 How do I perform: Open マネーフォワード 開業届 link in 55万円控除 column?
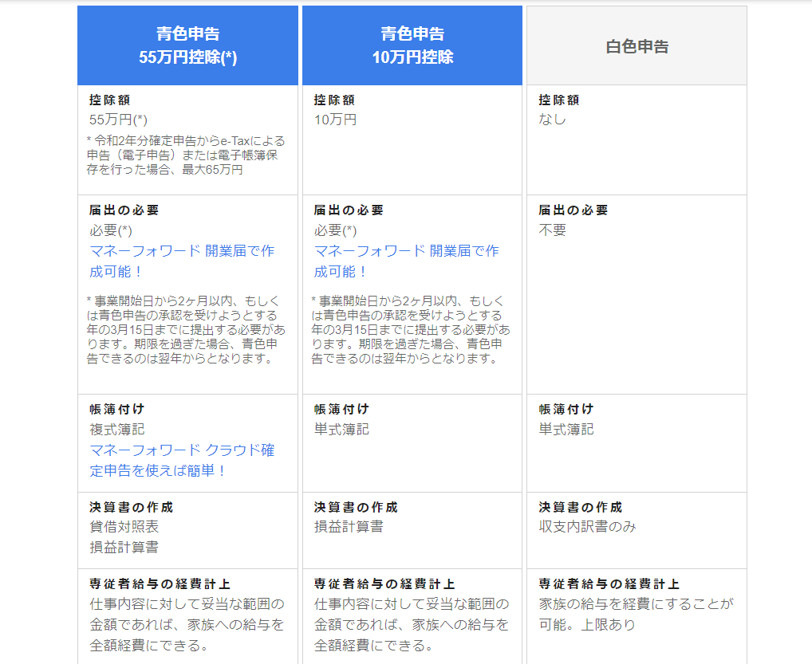(182, 261)
